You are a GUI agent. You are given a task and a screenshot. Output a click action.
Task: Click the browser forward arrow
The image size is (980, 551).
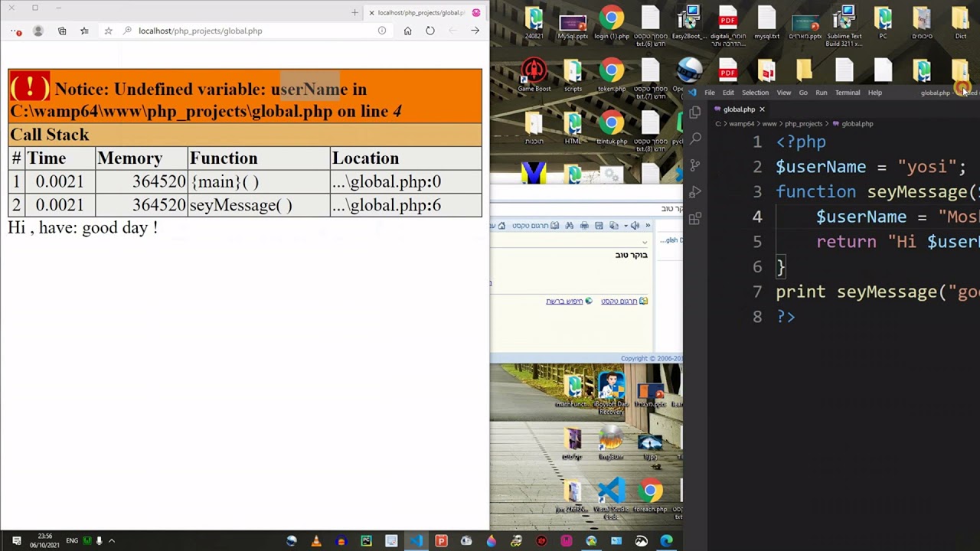pyautogui.click(x=475, y=31)
